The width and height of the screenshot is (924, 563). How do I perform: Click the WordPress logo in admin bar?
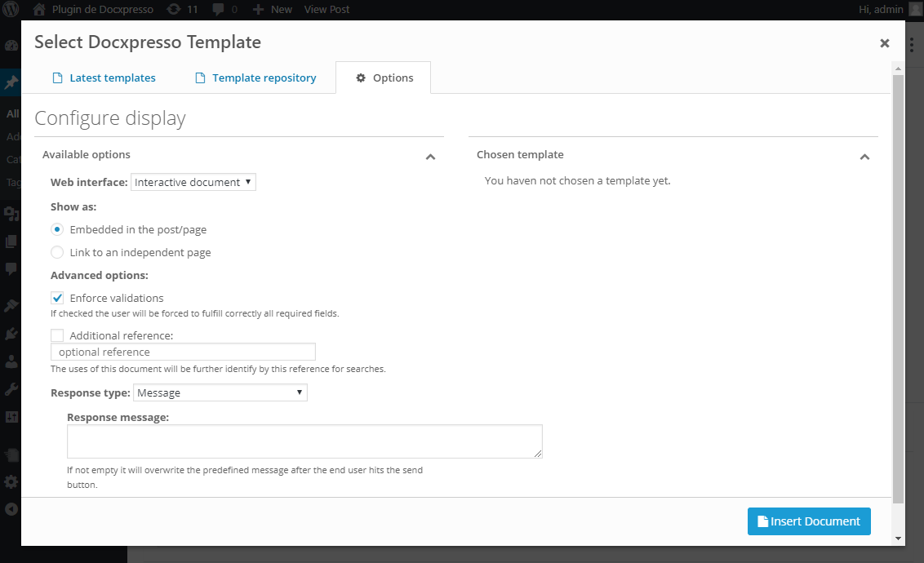[11, 10]
